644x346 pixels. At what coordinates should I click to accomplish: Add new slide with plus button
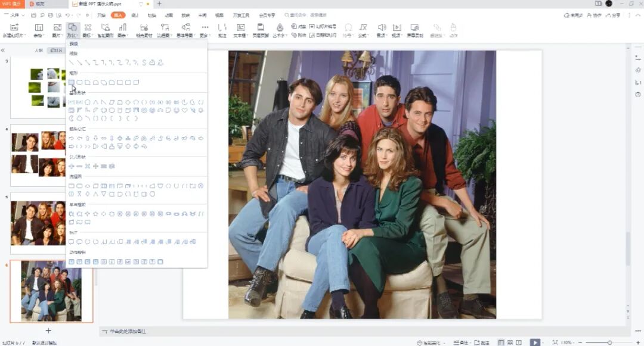[48, 331]
